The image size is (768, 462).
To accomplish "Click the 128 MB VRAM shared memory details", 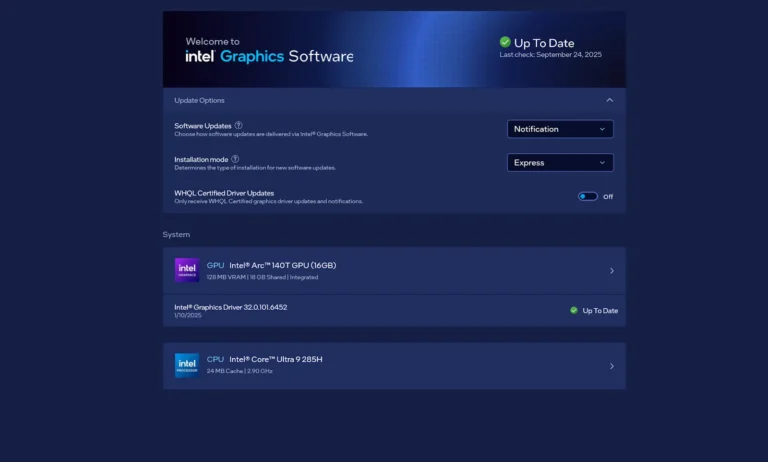I will click(x=263, y=277).
